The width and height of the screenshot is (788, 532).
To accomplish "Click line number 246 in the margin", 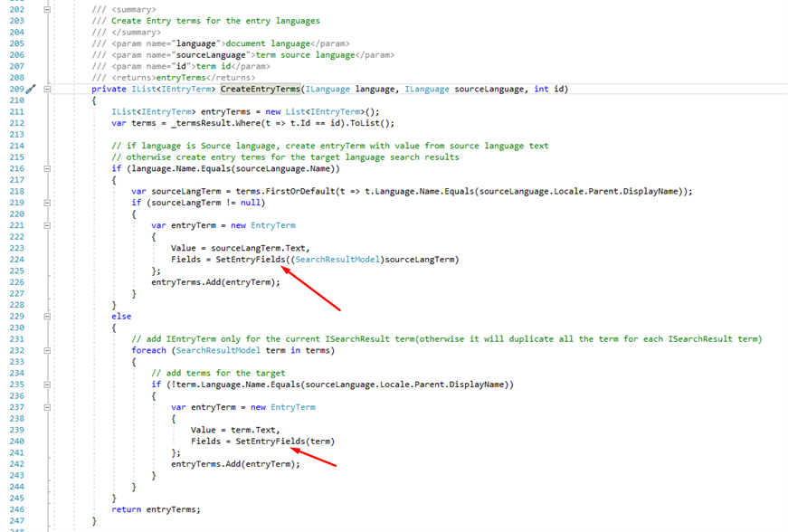I will coord(14,509).
